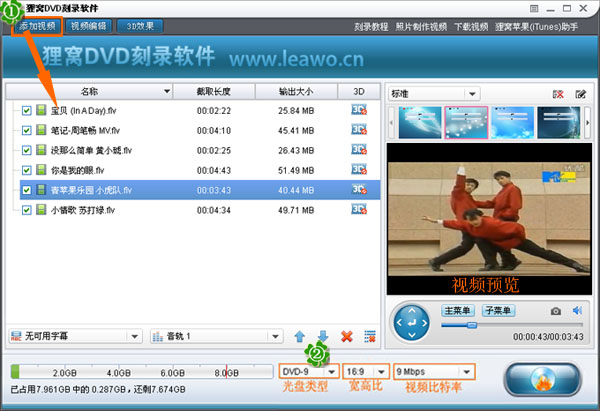Click the 输出大小 column header
The image size is (600, 411).
click(x=296, y=91)
